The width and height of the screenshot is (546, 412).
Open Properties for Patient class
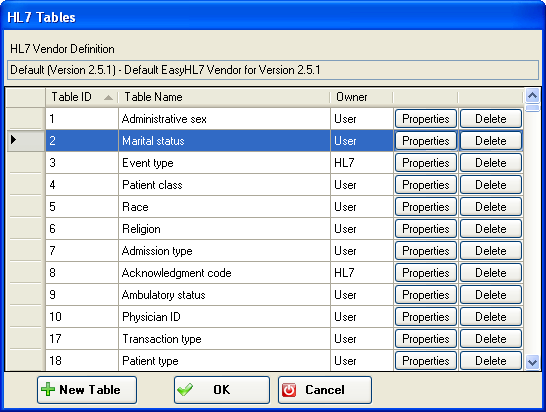[426, 185]
